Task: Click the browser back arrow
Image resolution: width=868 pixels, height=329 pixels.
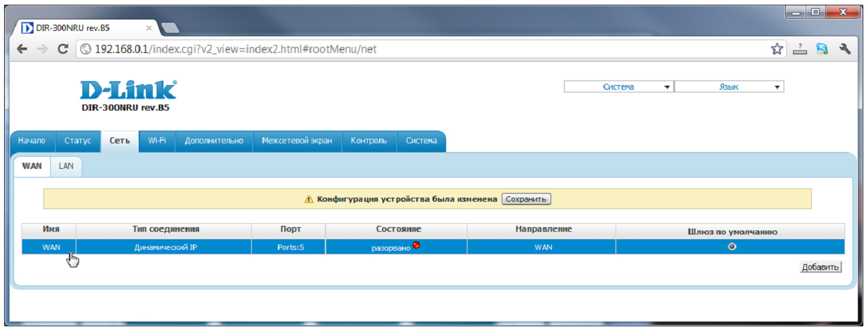Action: click(x=22, y=49)
